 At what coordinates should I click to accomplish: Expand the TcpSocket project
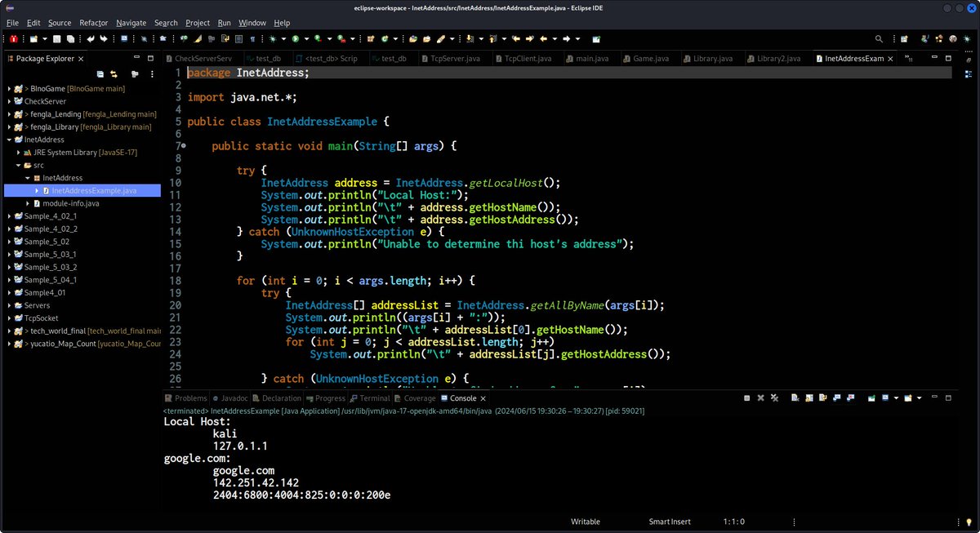(8, 318)
